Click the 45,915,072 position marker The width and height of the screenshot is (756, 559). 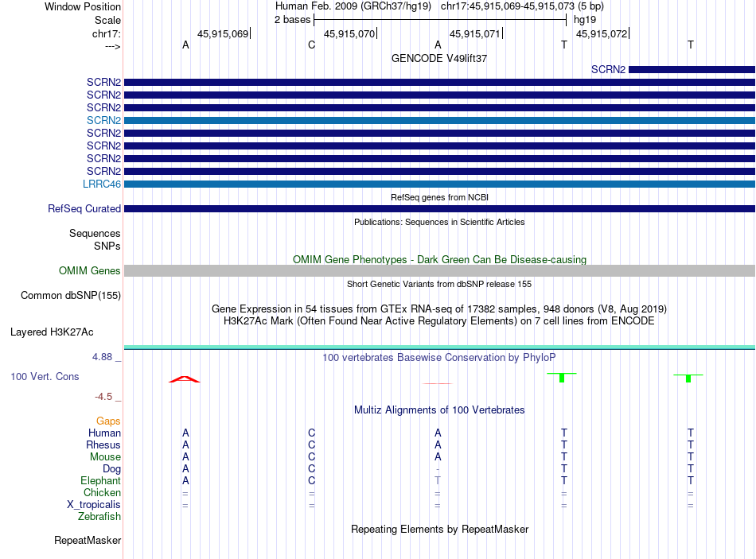[602, 33]
